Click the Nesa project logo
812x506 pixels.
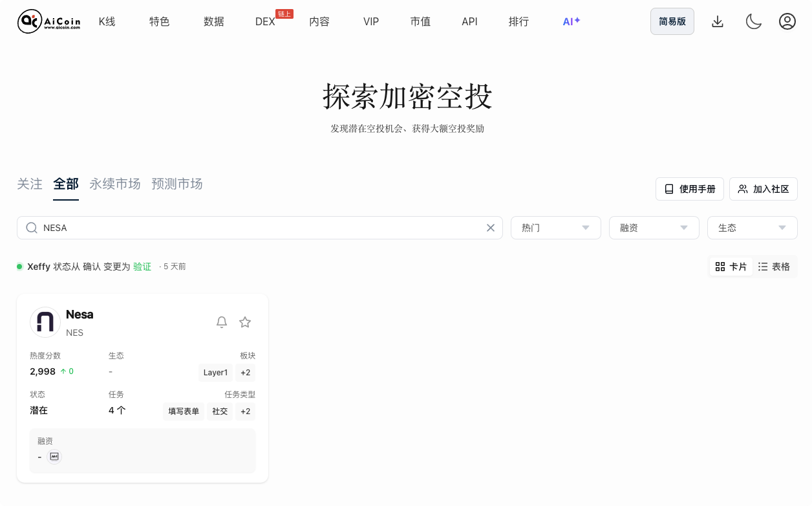[45, 322]
